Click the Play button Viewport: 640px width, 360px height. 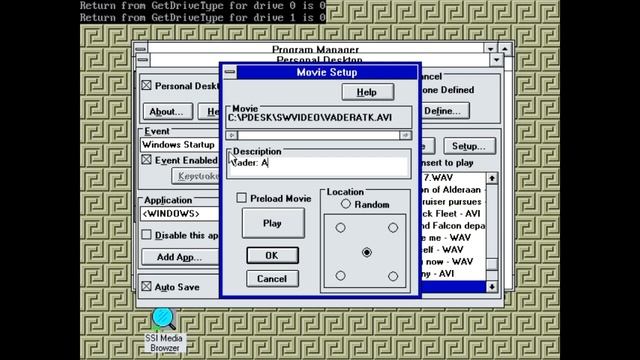(x=273, y=223)
